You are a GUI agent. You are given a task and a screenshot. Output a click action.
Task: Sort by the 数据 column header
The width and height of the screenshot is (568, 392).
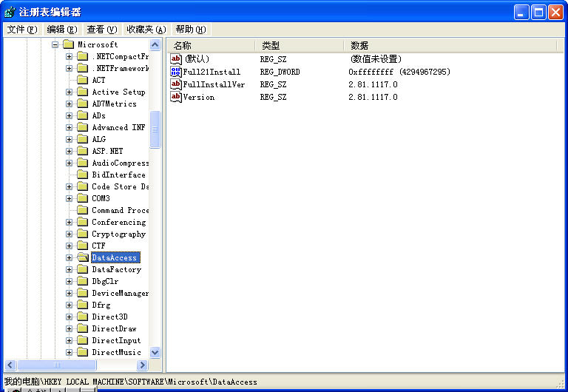point(450,46)
